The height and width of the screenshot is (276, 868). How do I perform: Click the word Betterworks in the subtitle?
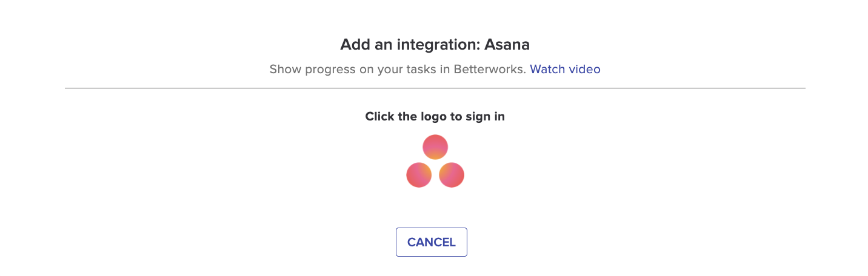[x=493, y=69]
